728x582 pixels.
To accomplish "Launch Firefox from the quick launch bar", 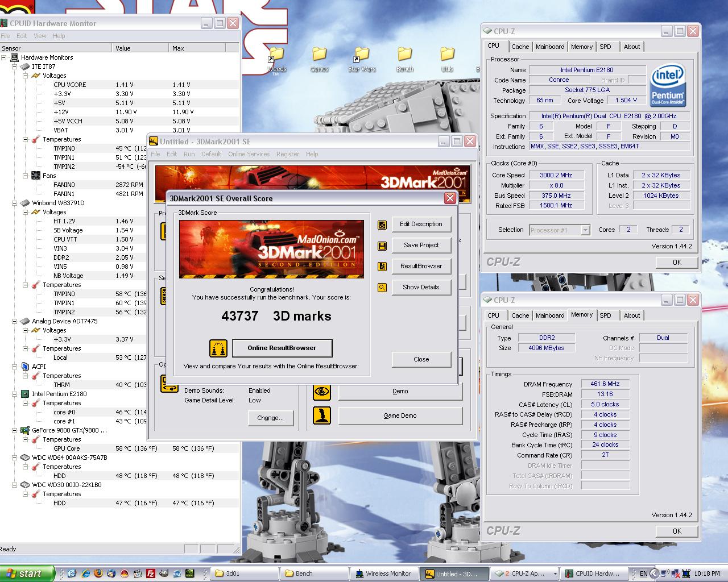I will pyautogui.click(x=98, y=573).
